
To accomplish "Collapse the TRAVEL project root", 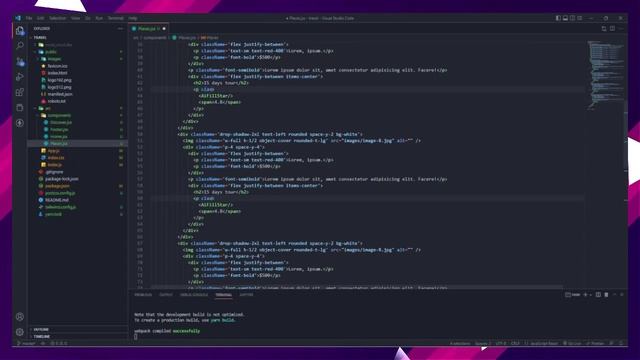I will point(40,38).
